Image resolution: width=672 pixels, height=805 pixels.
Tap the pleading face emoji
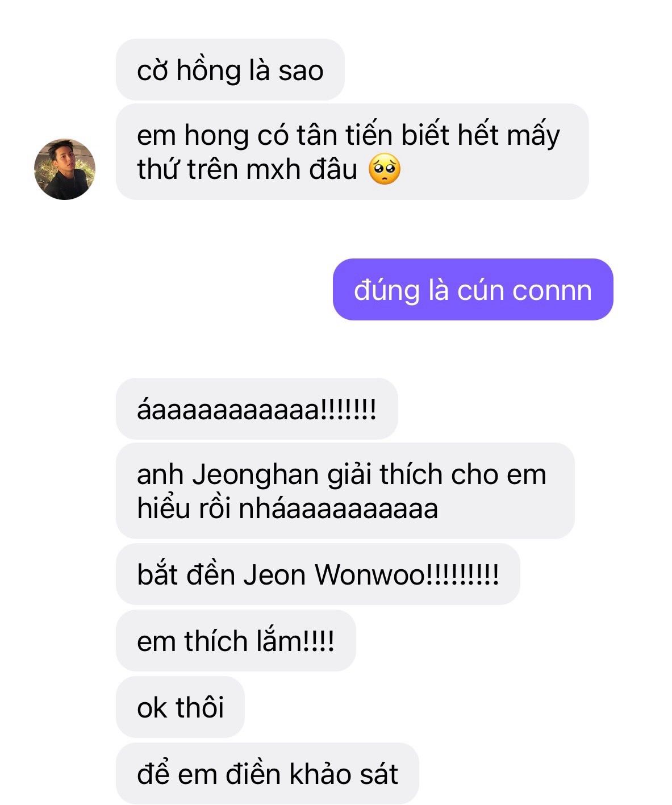click(385, 169)
